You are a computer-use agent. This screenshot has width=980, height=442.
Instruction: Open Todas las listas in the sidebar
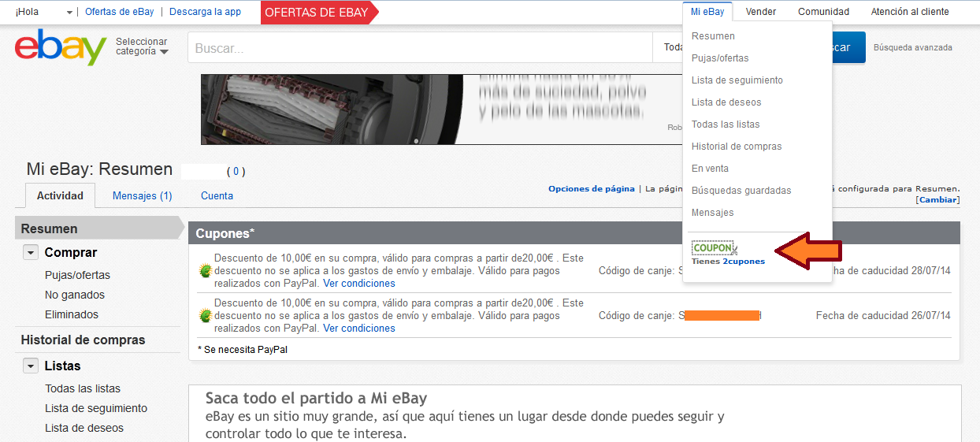point(83,388)
